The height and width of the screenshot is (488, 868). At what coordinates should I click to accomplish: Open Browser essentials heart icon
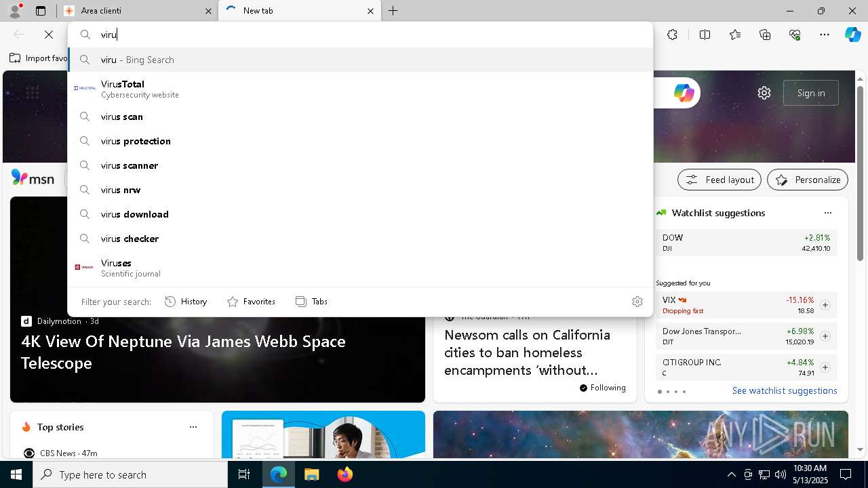795,35
